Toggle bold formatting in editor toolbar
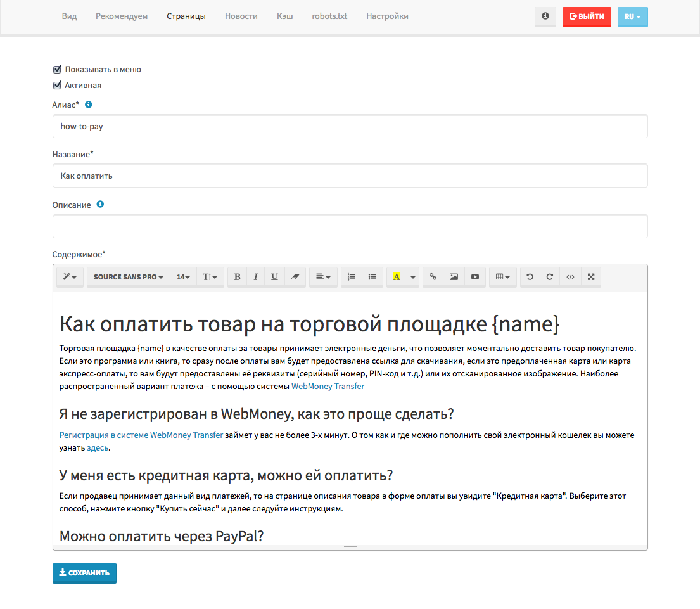Image resolution: width=700 pixels, height=609 pixels. [x=237, y=278]
